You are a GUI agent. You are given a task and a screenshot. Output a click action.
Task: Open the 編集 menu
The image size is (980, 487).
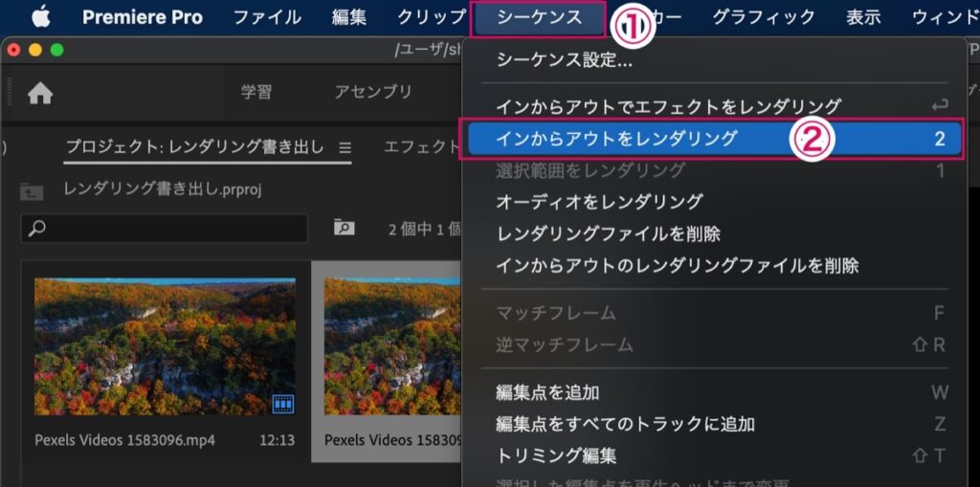[x=348, y=17]
